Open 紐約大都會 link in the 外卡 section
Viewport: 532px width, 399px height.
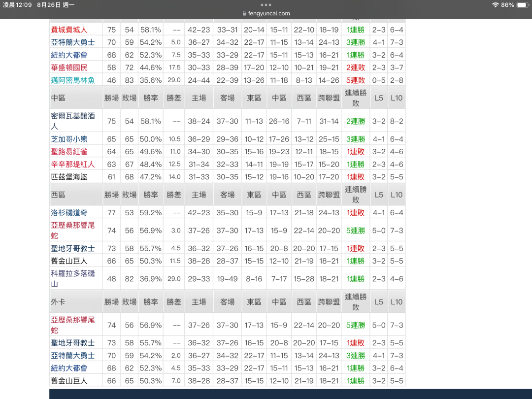pyautogui.click(x=69, y=368)
